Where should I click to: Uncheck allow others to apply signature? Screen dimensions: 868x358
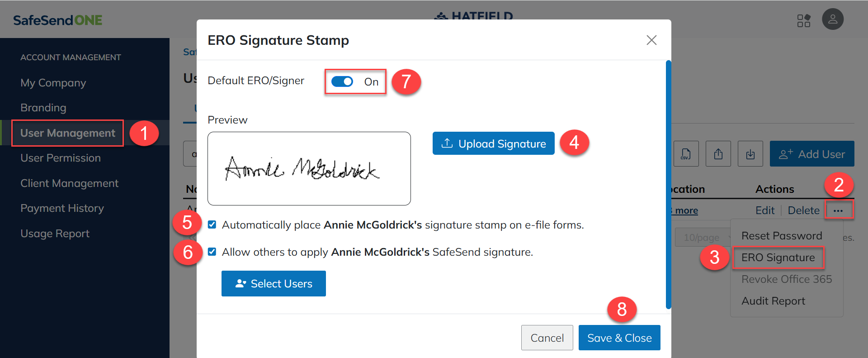tap(212, 252)
